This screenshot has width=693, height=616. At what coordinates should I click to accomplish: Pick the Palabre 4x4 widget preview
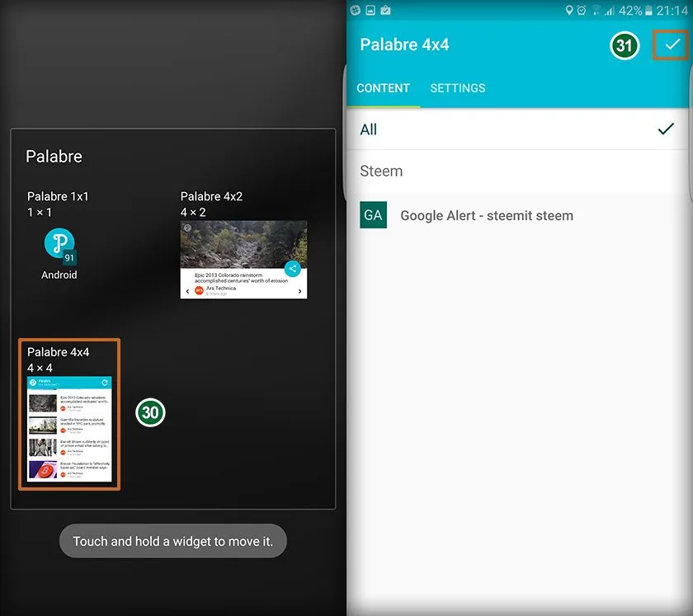pos(69,428)
